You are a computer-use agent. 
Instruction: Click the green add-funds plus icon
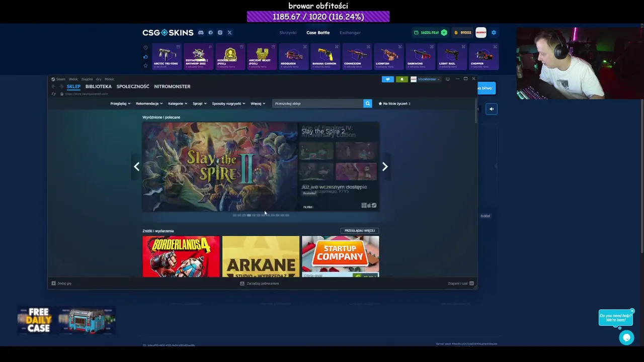[x=444, y=33]
